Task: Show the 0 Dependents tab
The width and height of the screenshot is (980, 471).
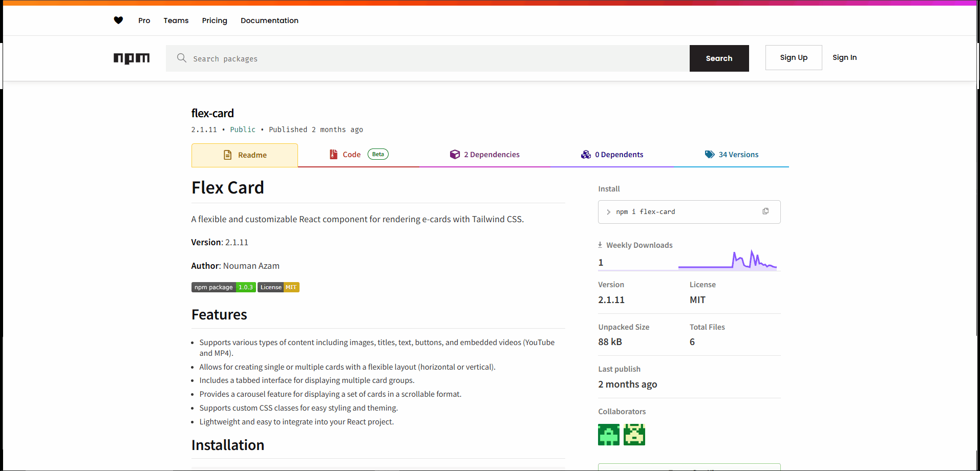Action: pos(612,155)
